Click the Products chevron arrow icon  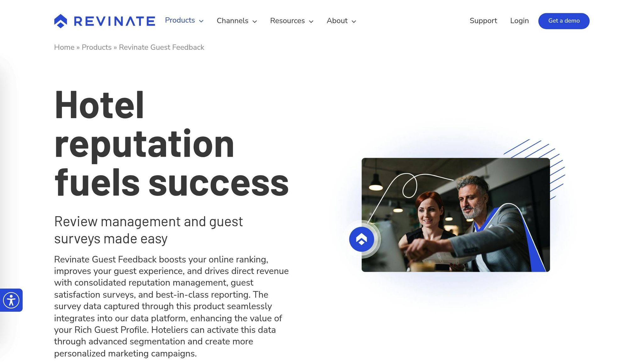201,21
